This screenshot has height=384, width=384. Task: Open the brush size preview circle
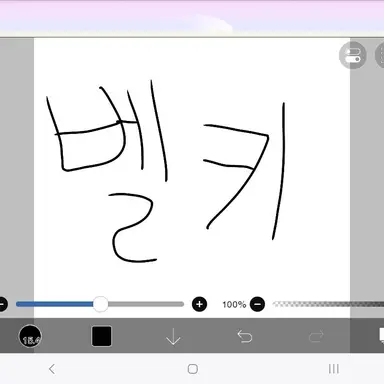tap(30, 336)
